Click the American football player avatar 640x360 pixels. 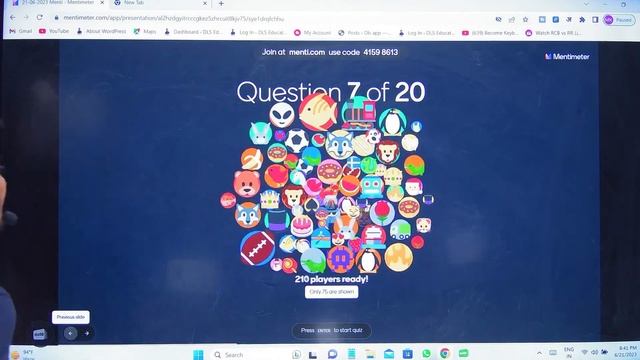coord(258,248)
